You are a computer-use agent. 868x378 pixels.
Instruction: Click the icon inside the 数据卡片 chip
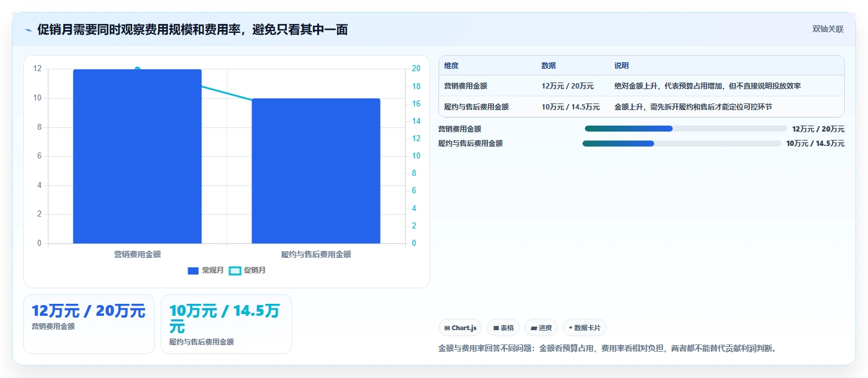(571, 328)
